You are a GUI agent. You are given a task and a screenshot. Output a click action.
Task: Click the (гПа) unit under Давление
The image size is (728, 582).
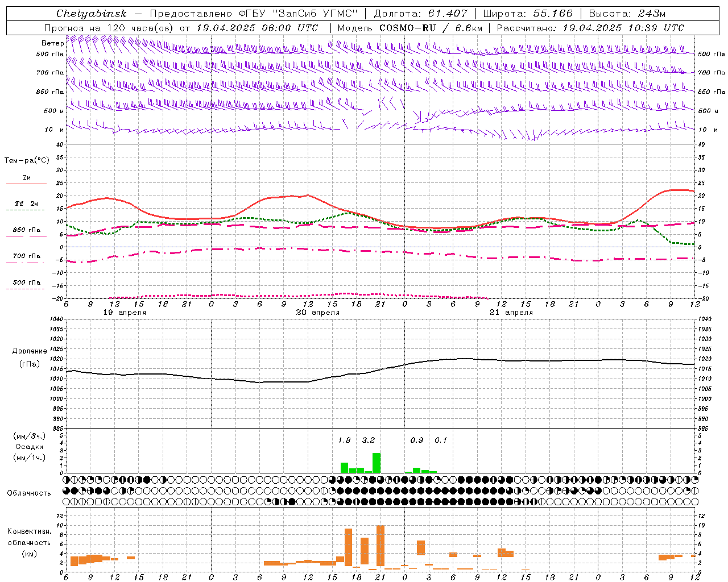pos(30,364)
